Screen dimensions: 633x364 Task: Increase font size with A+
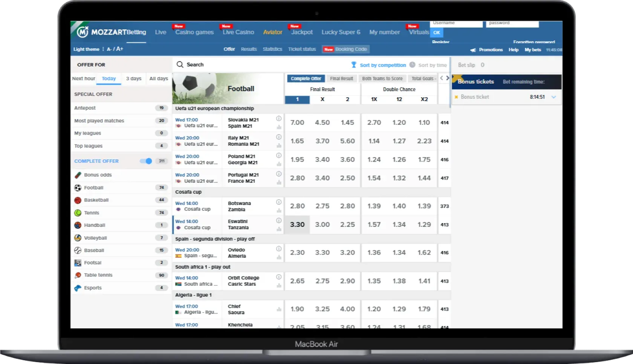[120, 49]
